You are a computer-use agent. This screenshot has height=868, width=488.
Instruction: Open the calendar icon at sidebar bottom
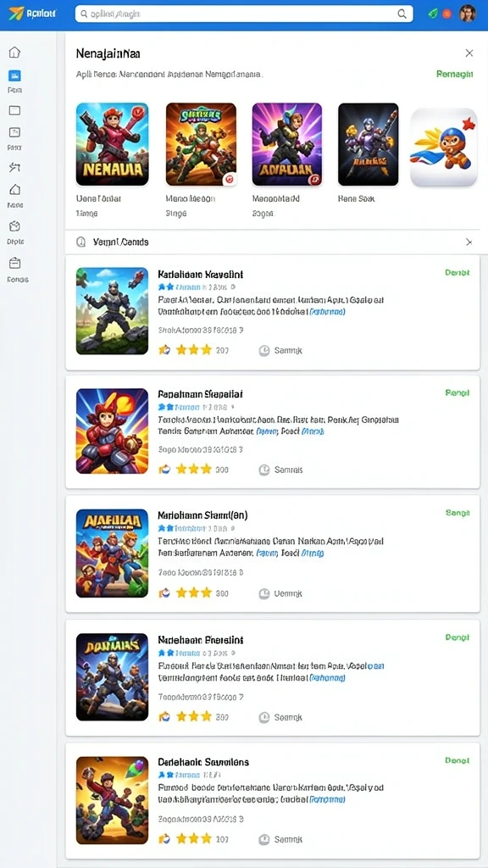coord(15,263)
